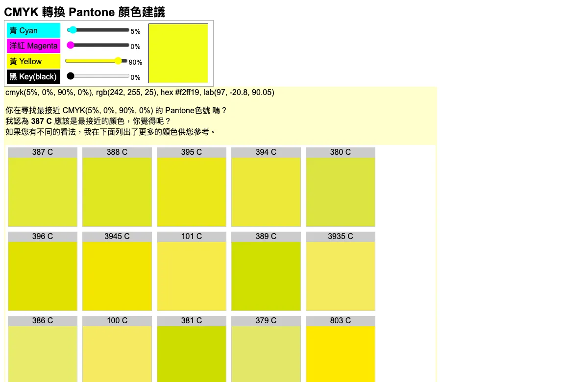This screenshot has height=382, width=588.
Task: Select the 101 C Pantone swatch
Action: (x=192, y=271)
